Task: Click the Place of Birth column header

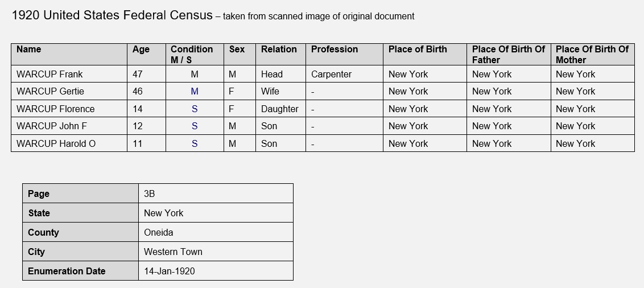Action: pyautogui.click(x=424, y=54)
